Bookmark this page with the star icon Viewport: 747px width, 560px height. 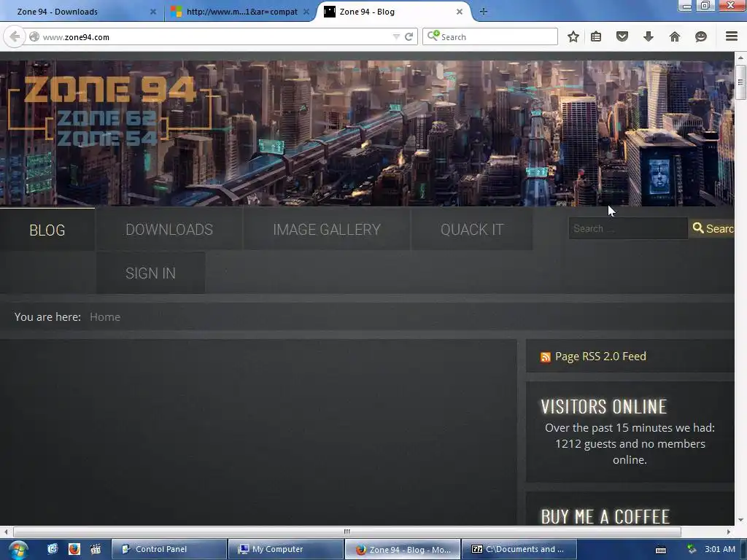point(573,36)
